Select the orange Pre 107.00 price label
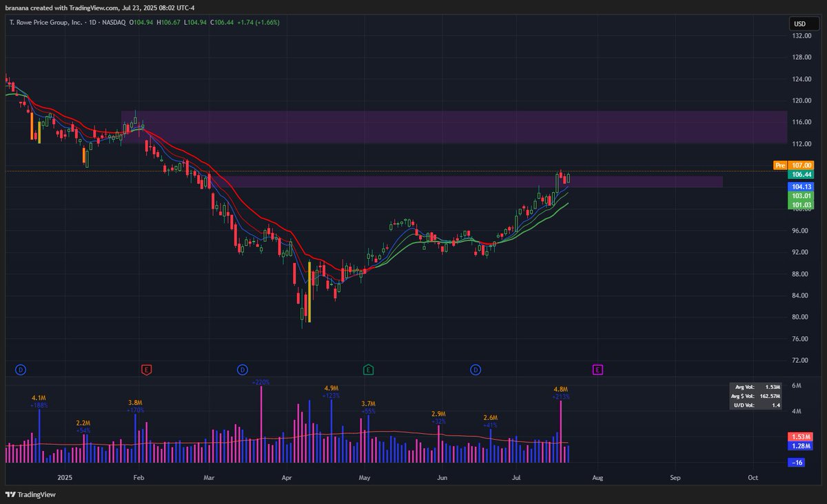The image size is (827, 504). tap(794, 165)
